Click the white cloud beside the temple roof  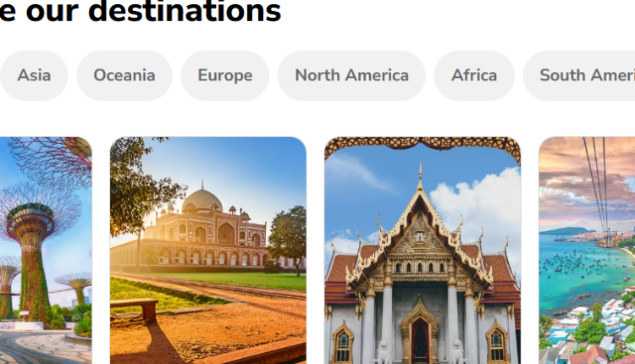tap(478, 211)
